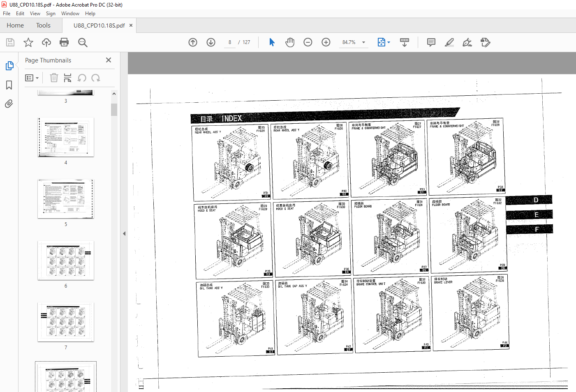
Task: Click the Home button
Action: [x=15, y=25]
